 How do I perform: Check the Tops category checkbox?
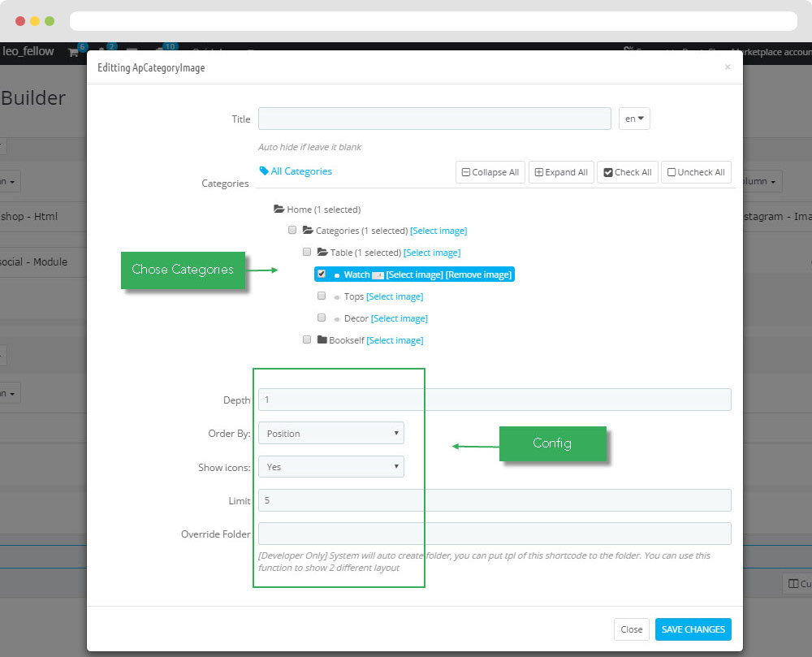[322, 296]
